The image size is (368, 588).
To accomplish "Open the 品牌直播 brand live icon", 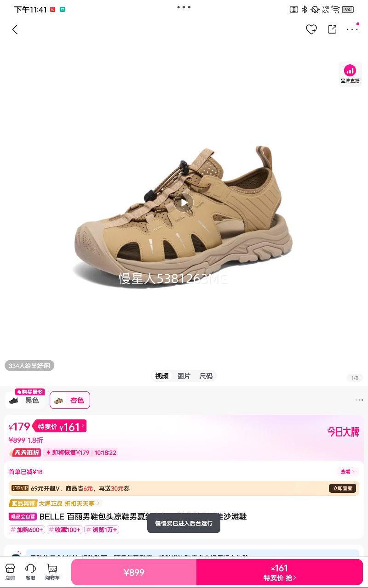I will (x=350, y=73).
